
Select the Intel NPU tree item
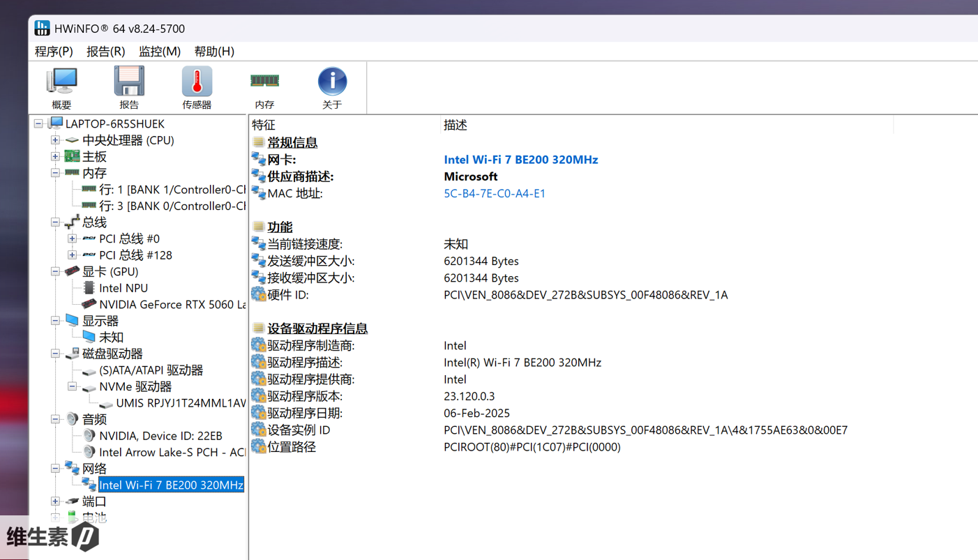point(123,288)
